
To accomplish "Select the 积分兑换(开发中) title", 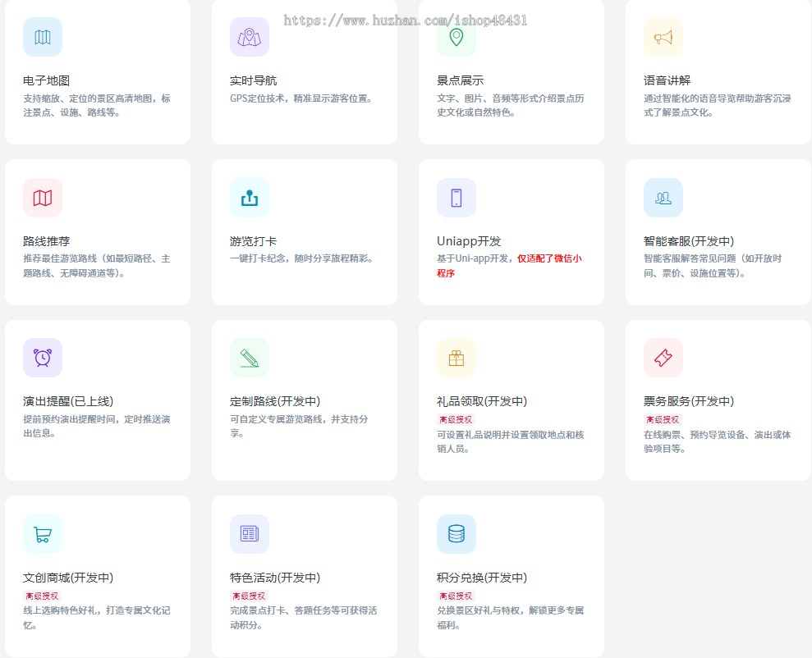I will [x=482, y=578].
